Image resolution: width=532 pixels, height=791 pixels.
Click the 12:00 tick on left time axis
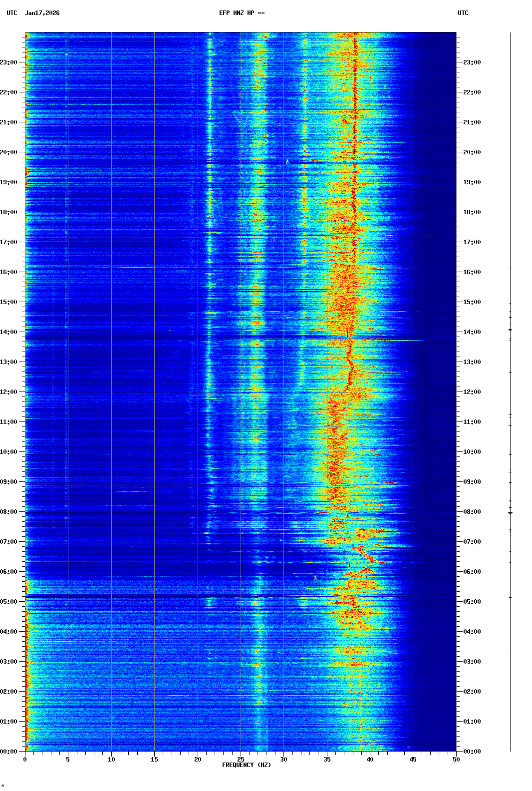pos(9,392)
